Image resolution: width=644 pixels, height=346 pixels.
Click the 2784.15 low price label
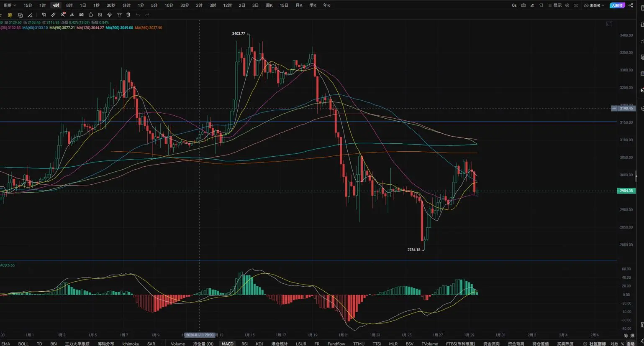tap(414, 250)
